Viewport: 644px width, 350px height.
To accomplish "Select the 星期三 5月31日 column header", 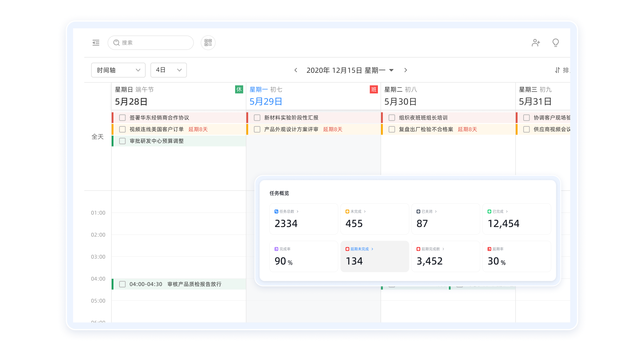I will (x=543, y=96).
